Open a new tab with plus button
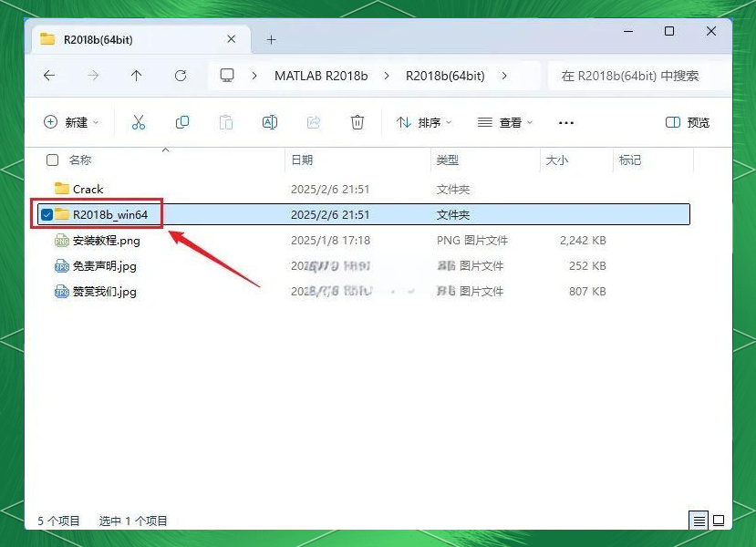The height and width of the screenshot is (547, 756). (272, 39)
